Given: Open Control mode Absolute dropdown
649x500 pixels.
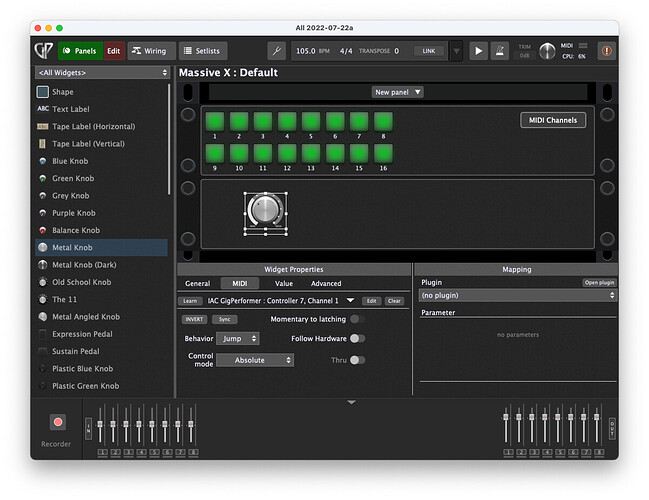Looking at the screenshot, I should [x=255, y=360].
